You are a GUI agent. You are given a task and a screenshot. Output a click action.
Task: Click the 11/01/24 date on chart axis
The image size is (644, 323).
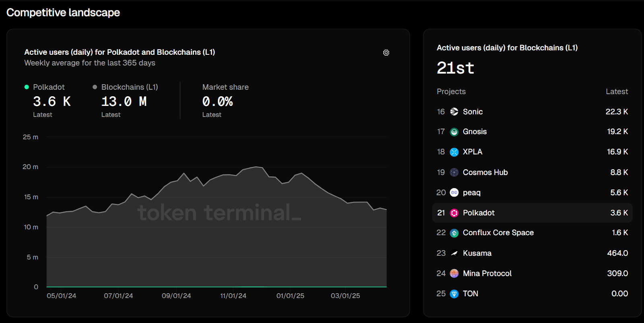233,296
